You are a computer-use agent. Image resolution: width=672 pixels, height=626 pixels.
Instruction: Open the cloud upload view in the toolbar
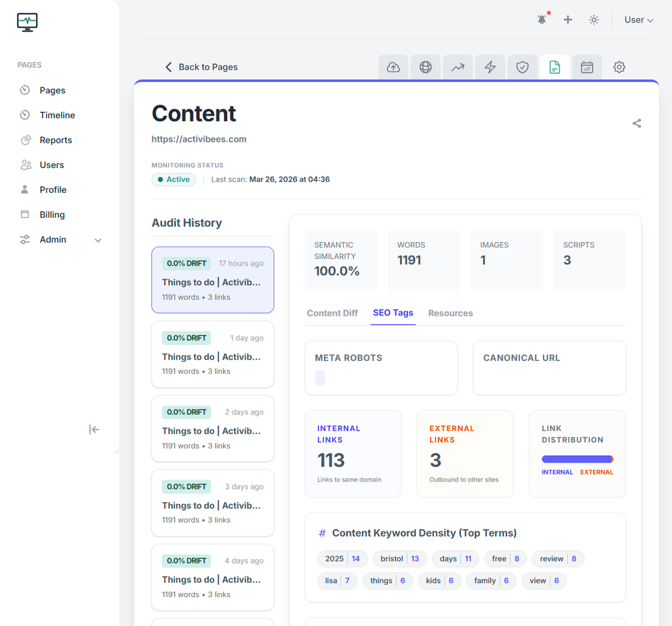(x=393, y=67)
